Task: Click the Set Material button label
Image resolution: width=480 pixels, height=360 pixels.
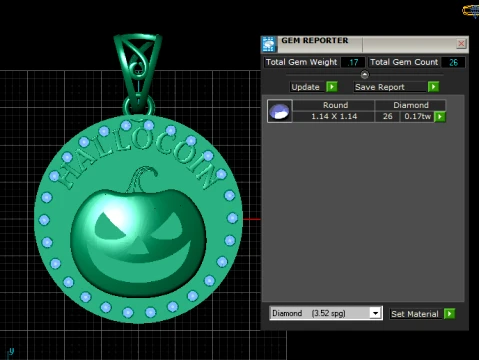Action: pos(415,314)
